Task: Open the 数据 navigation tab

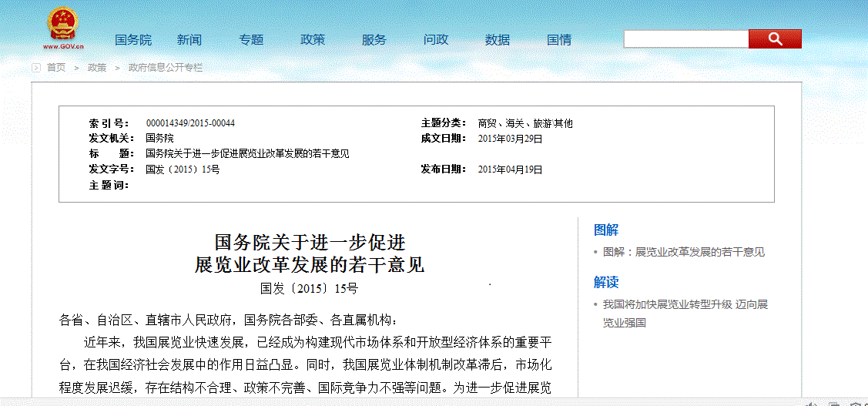Action: pos(498,40)
